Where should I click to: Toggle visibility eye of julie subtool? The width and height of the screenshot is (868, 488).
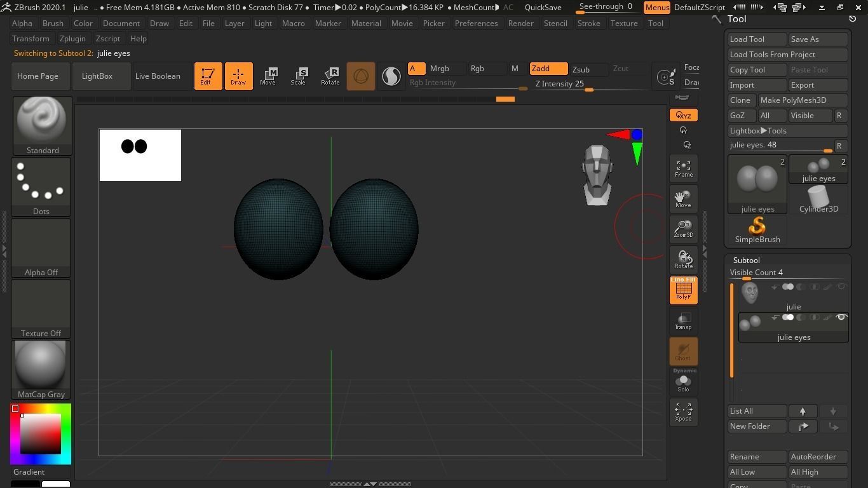click(841, 287)
